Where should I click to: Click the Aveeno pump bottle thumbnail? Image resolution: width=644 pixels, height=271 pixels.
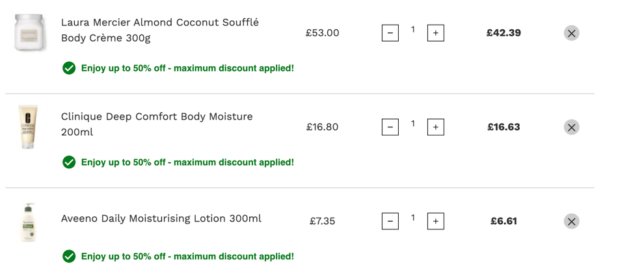(29, 222)
